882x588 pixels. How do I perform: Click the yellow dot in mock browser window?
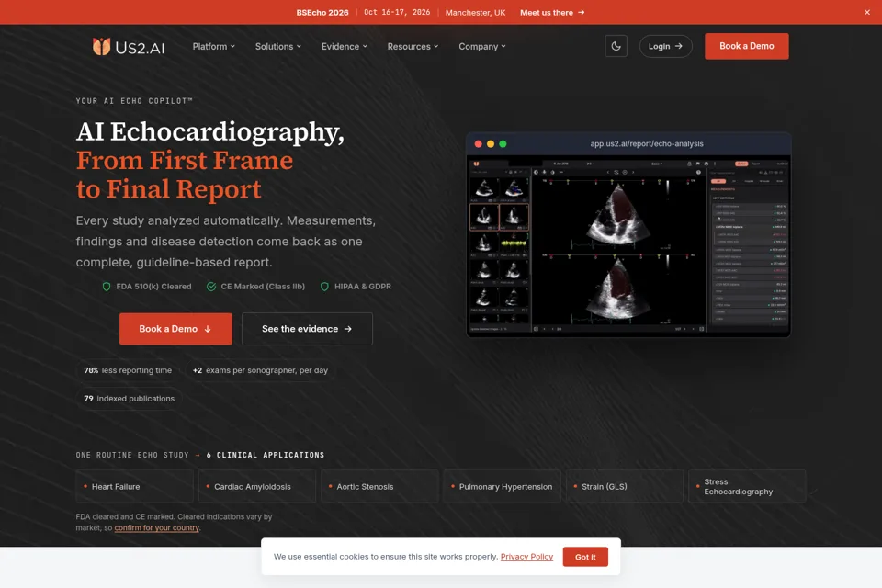click(x=491, y=144)
